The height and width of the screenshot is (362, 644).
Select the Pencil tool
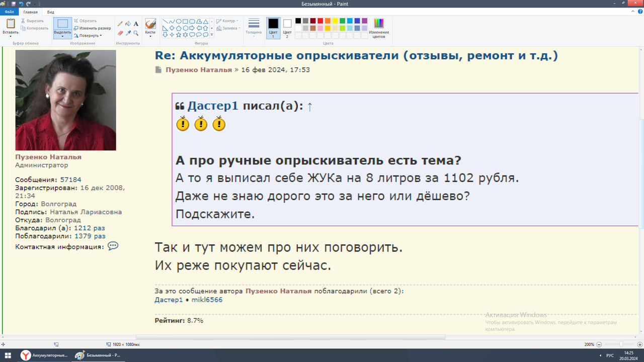pyautogui.click(x=119, y=24)
